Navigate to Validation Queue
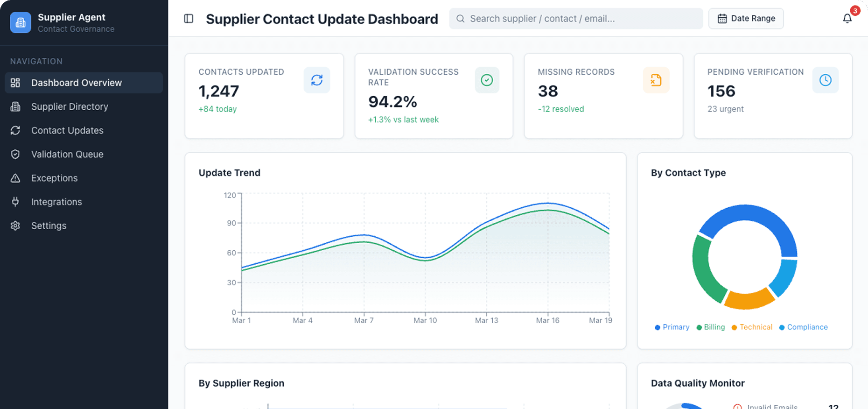This screenshot has width=868, height=409. coord(84,154)
